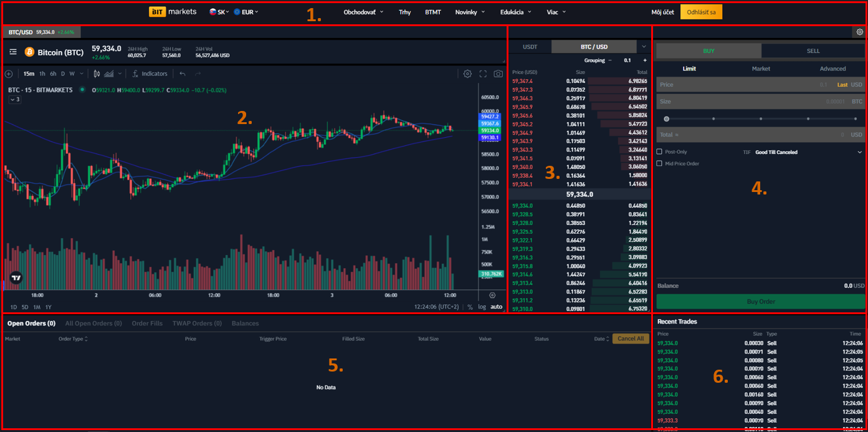This screenshot has height=432, width=868.
Task: Click the compare or add symbol plus icon
Action: click(9, 74)
